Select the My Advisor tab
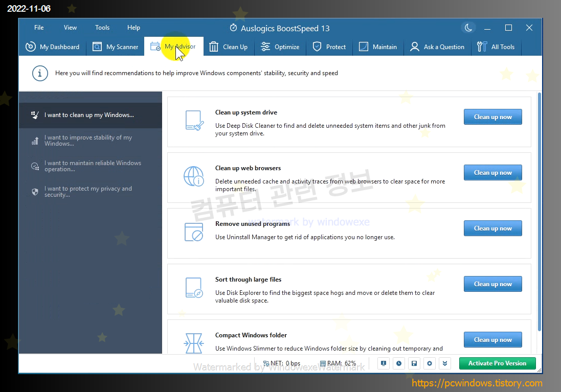 coord(174,47)
